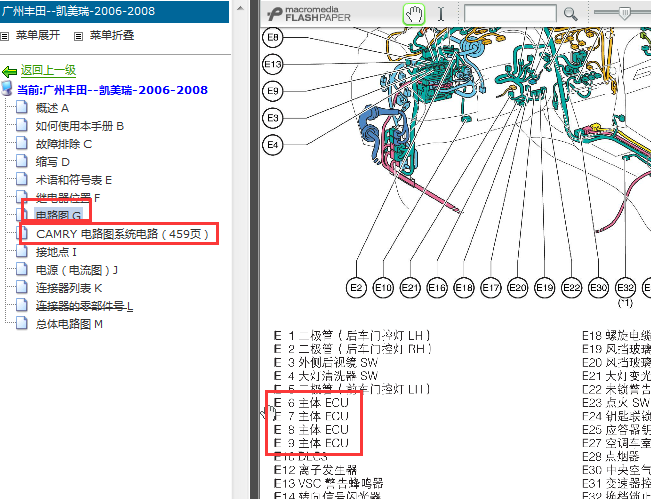Click the 菜单展开 list icon
The height and width of the screenshot is (499, 651).
tap(5, 37)
